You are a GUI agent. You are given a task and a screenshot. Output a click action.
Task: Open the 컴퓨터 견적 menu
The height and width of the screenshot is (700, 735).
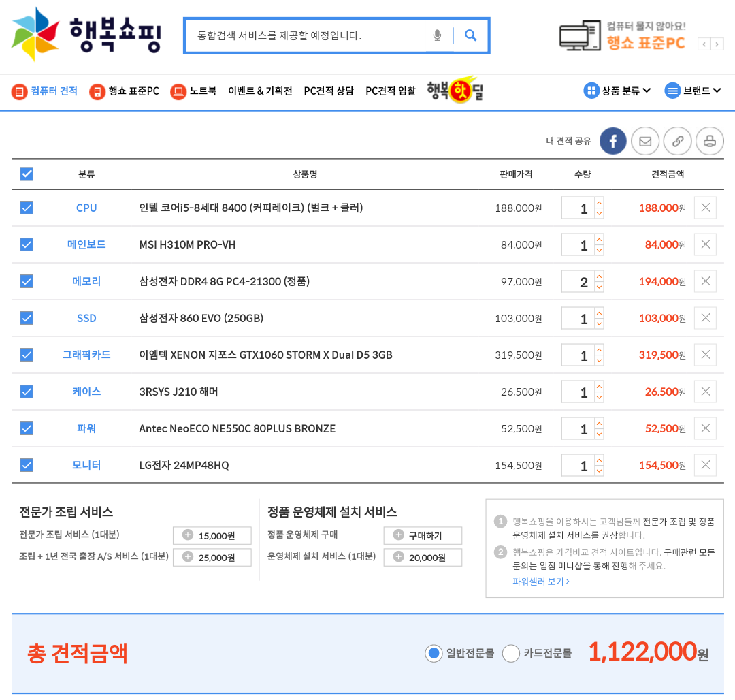point(44,91)
